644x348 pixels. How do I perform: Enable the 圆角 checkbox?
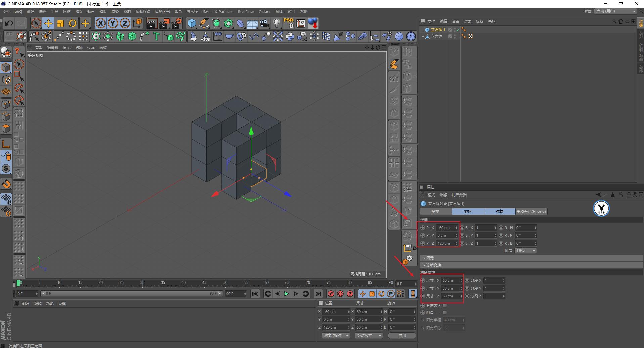pos(445,313)
